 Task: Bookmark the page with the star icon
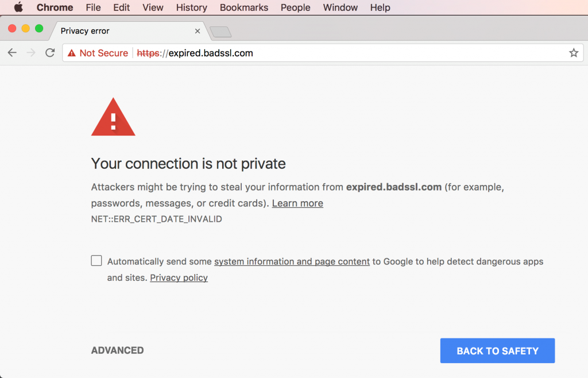click(x=573, y=53)
